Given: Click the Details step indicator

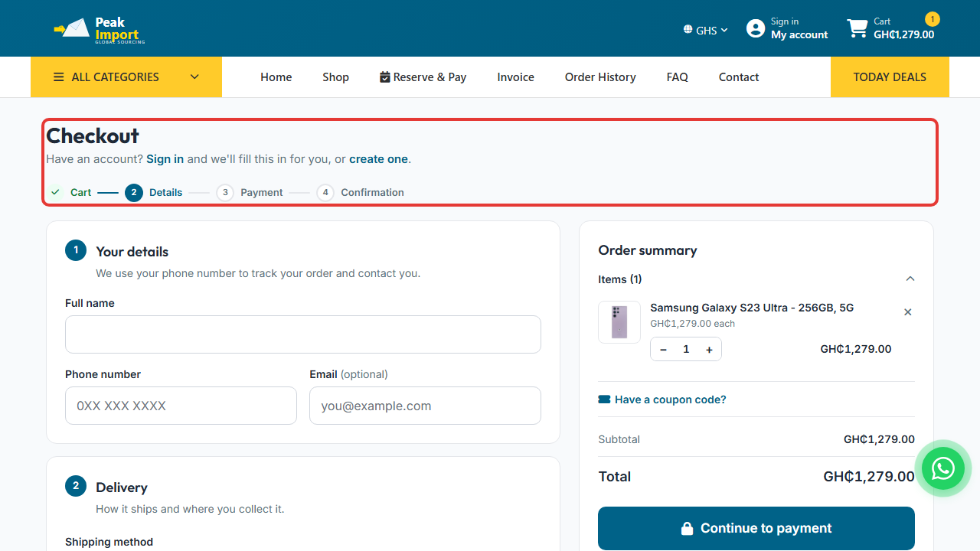Looking at the screenshot, I should 154,192.
